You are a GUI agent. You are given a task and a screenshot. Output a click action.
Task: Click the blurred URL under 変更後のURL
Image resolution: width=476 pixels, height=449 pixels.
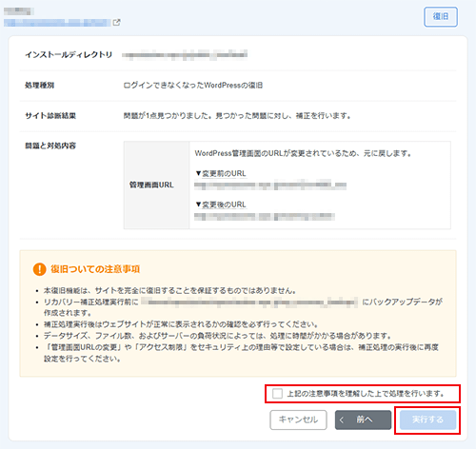265,216
